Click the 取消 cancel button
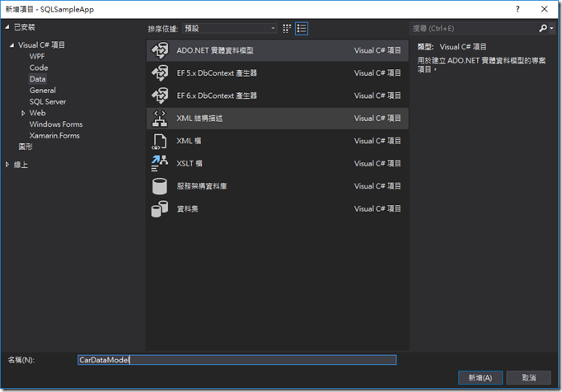Screen dimensions: 562x392 pos(529,378)
